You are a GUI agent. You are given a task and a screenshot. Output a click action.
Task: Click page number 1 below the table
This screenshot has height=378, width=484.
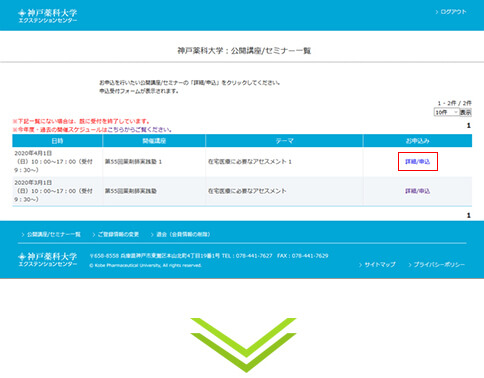tap(468, 215)
